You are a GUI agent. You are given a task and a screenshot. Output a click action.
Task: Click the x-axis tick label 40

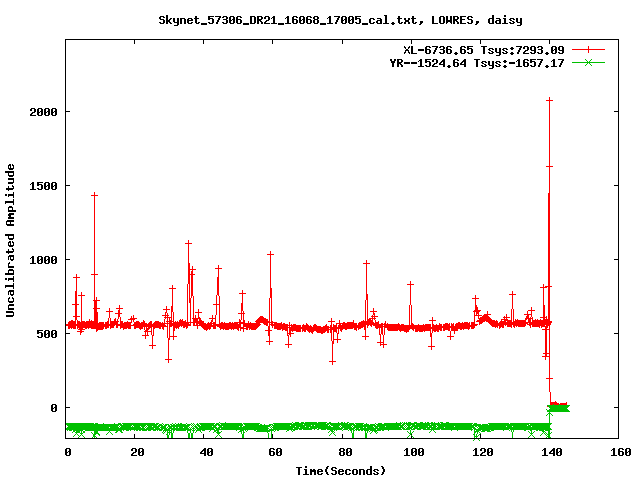[x=207, y=452]
